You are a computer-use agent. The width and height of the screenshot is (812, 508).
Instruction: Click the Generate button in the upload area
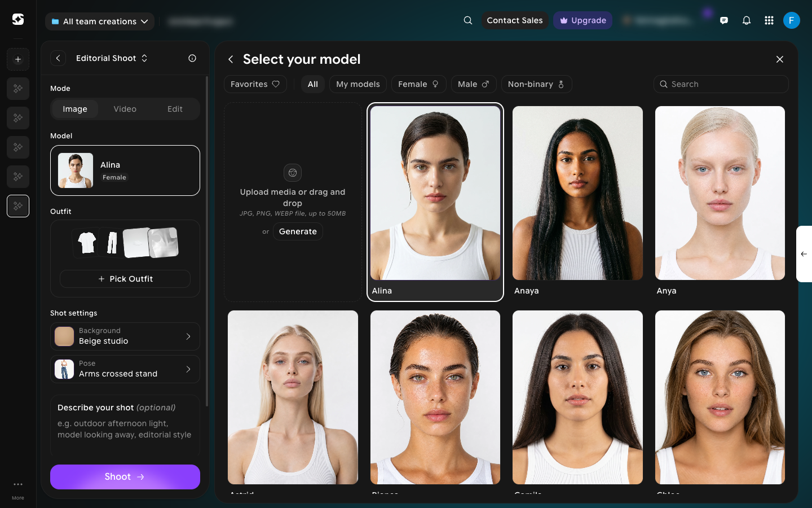[298, 231]
